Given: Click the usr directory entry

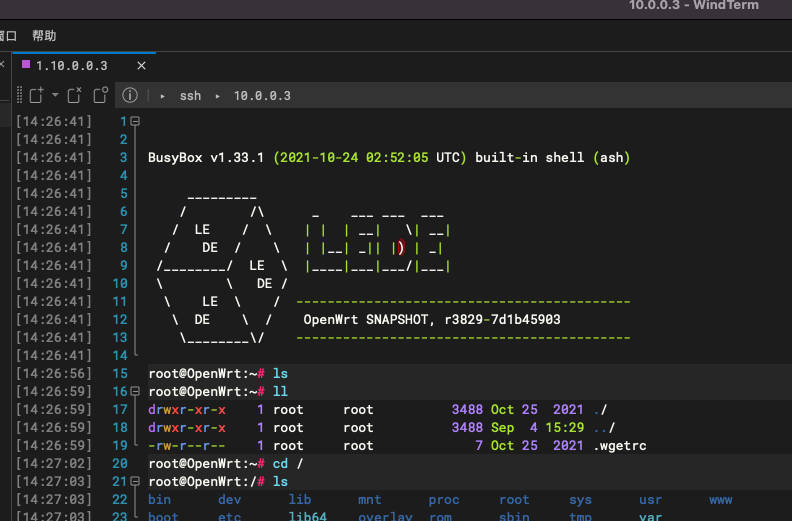Looking at the screenshot, I should (651, 500).
